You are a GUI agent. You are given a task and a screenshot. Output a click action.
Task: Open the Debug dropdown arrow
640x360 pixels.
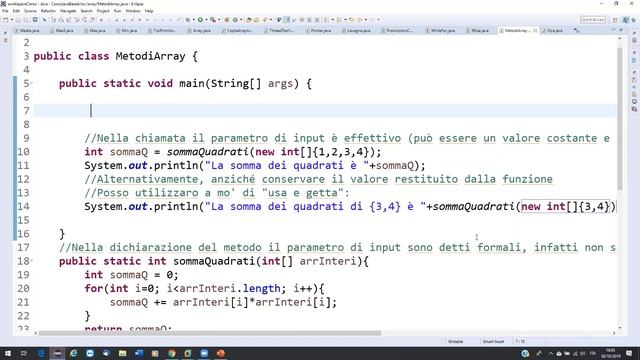(x=193, y=20)
